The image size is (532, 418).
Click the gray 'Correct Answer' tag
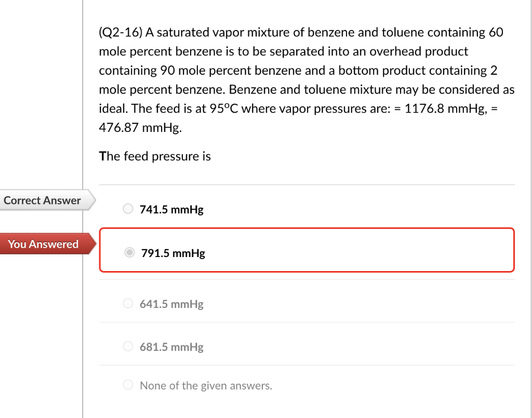[43, 200]
